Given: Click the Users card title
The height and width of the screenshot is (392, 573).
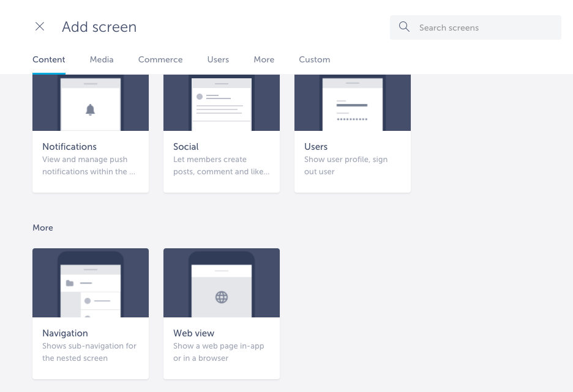Looking at the screenshot, I should (x=316, y=147).
